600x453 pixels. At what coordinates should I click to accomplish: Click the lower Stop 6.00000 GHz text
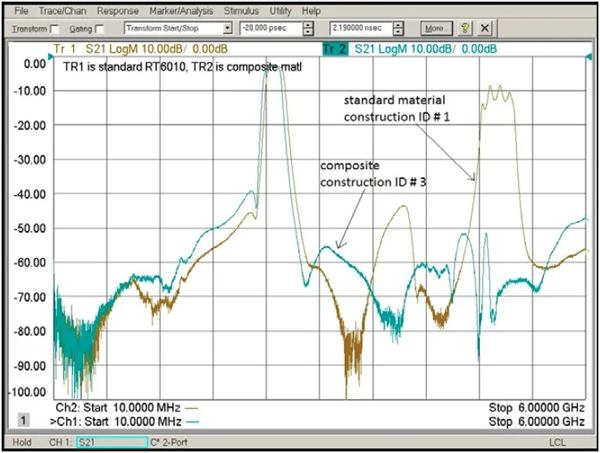(x=536, y=422)
